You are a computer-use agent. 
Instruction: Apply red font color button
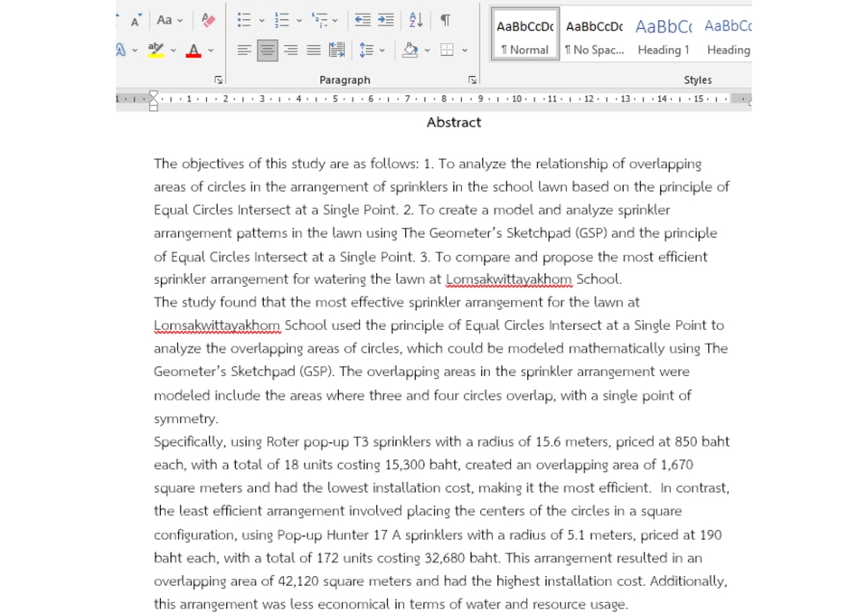point(193,51)
